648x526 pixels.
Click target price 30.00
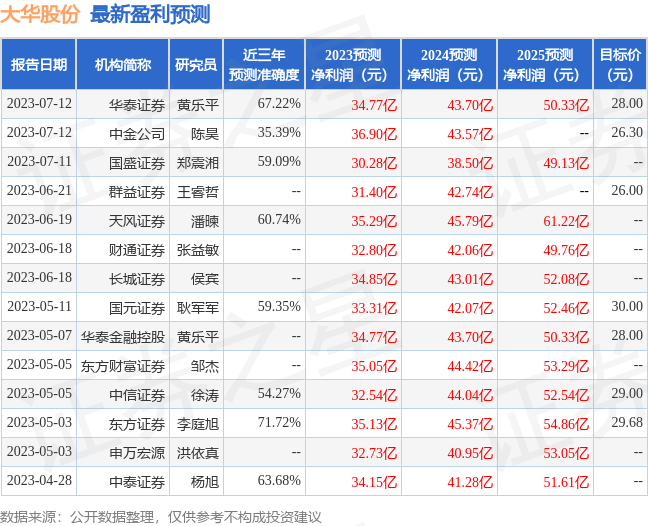(x=627, y=306)
